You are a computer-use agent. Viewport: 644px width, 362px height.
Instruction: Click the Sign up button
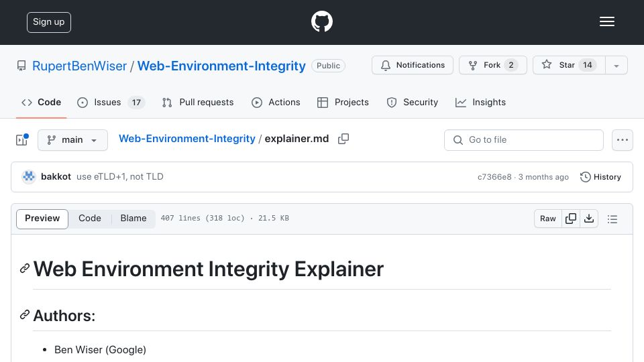click(49, 22)
